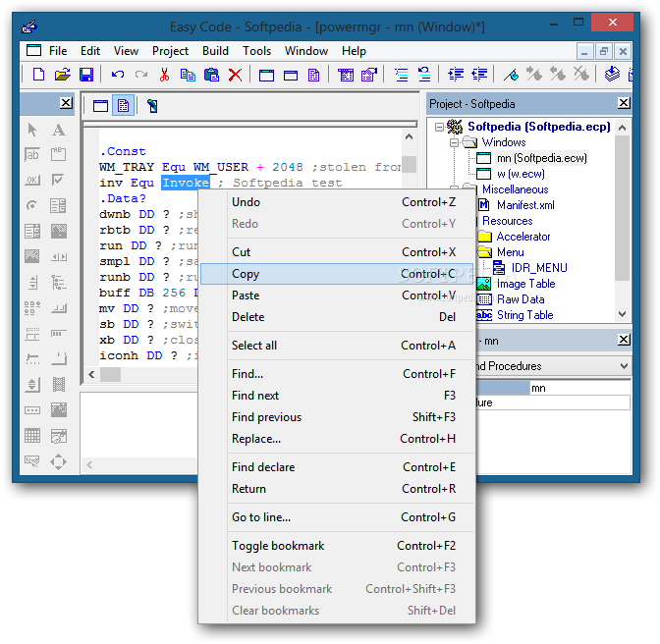Select Manifest.xml in project tree

525,205
